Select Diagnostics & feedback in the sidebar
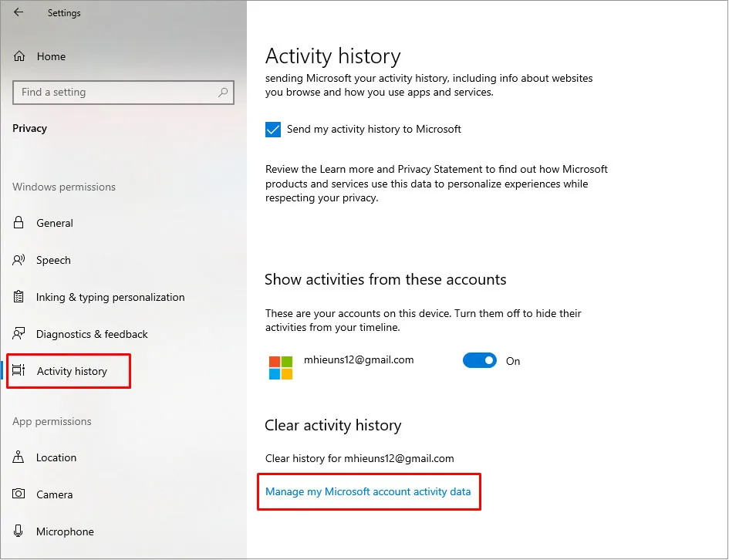 pos(93,334)
